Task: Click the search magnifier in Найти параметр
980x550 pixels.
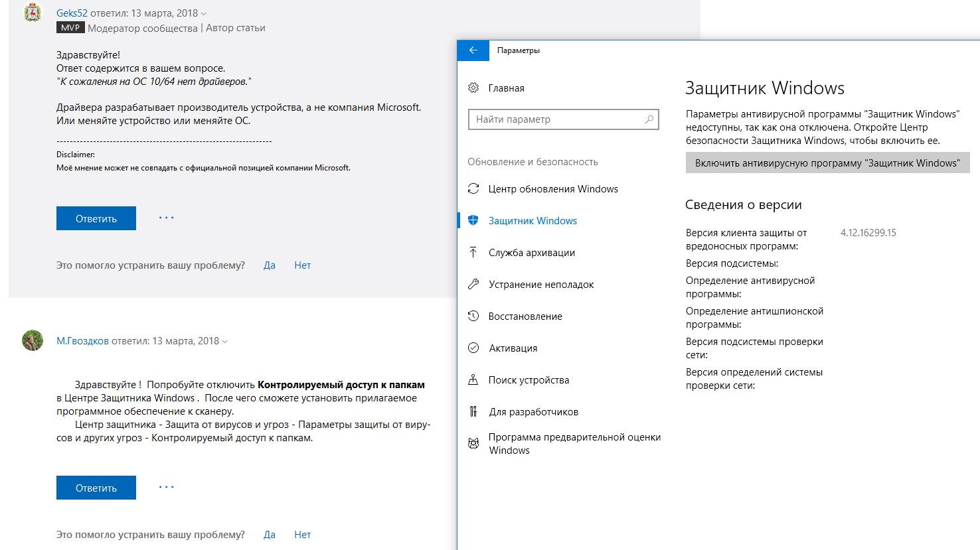Action: coord(649,119)
